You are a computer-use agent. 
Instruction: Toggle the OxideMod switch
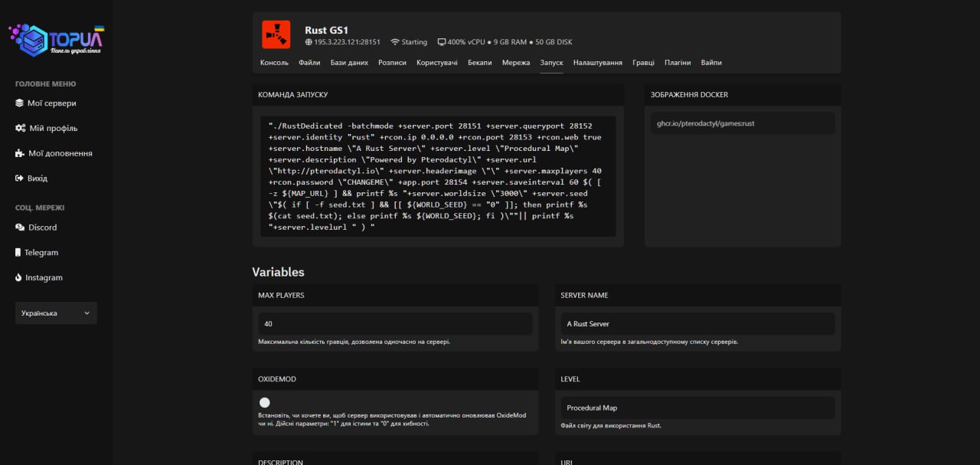tap(265, 402)
